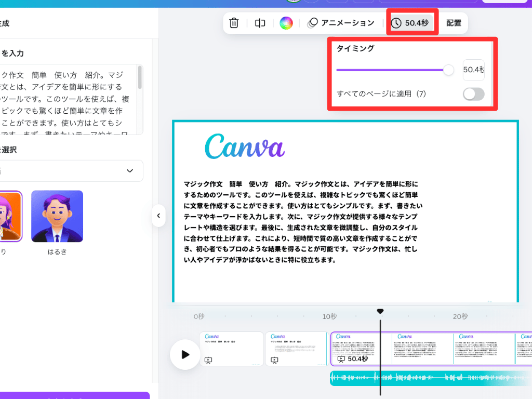Click the 50.4秒 clock button in toolbar
532x399 pixels.
[x=410, y=23]
